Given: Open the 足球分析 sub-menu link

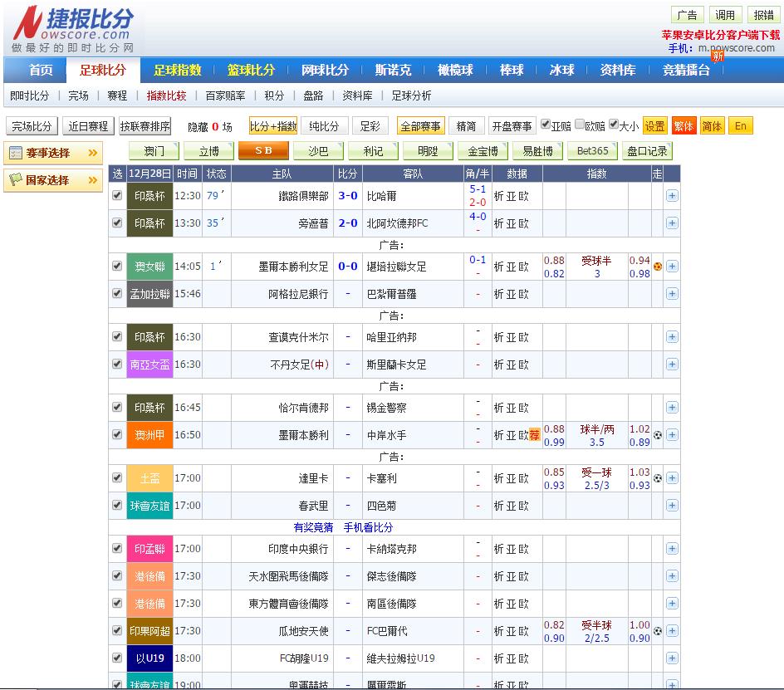Looking at the screenshot, I should click(411, 95).
